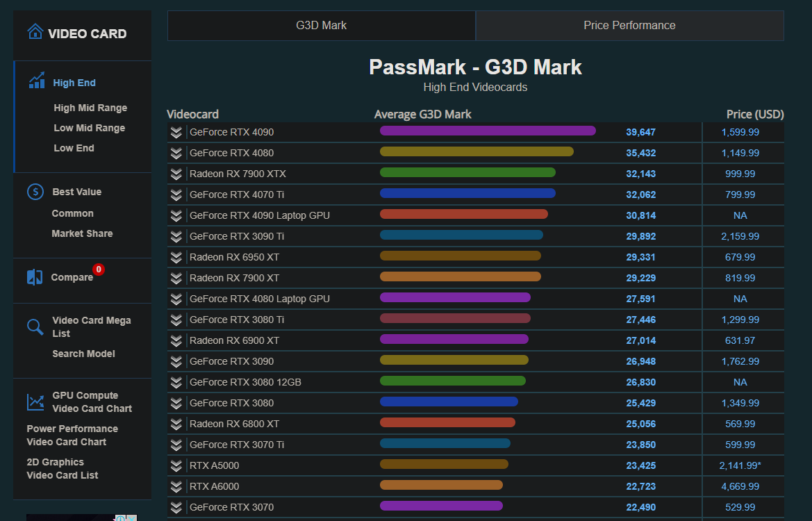Click the 2,159.99 price
The height and width of the screenshot is (521, 812).
(740, 236)
